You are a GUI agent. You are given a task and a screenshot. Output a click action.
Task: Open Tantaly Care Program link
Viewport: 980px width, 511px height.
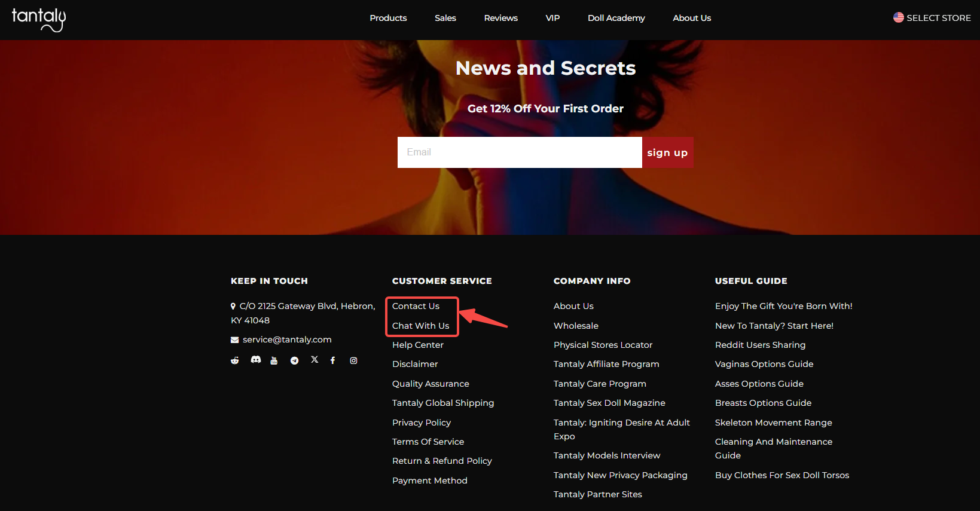(600, 384)
